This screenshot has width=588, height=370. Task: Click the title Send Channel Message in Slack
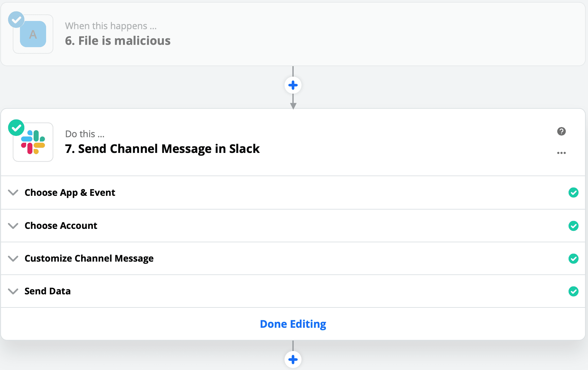click(162, 149)
